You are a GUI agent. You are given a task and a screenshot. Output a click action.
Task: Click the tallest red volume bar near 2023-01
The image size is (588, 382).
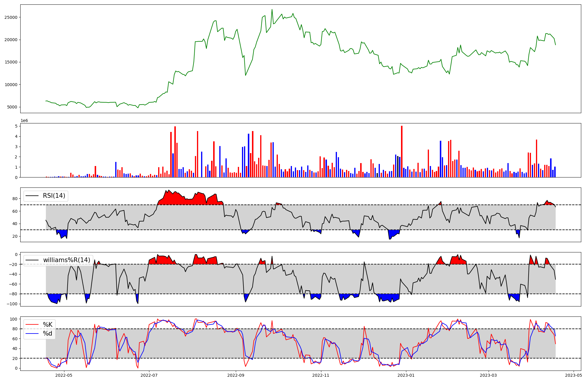click(x=402, y=151)
